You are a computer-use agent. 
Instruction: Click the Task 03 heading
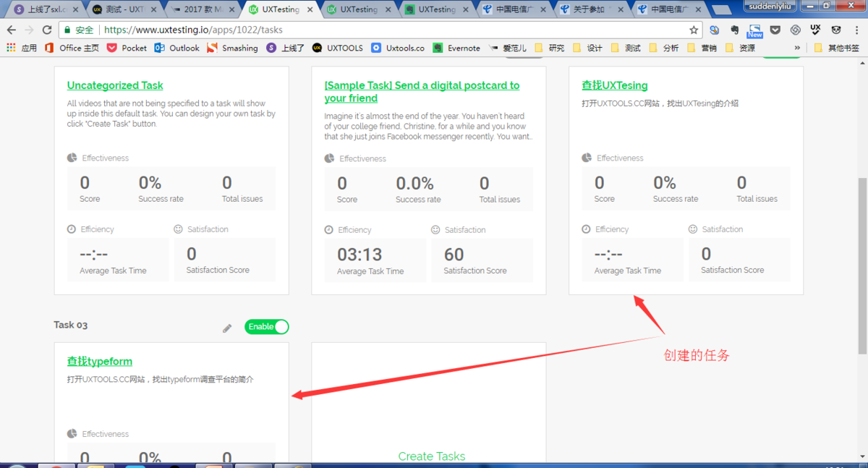[71, 325]
